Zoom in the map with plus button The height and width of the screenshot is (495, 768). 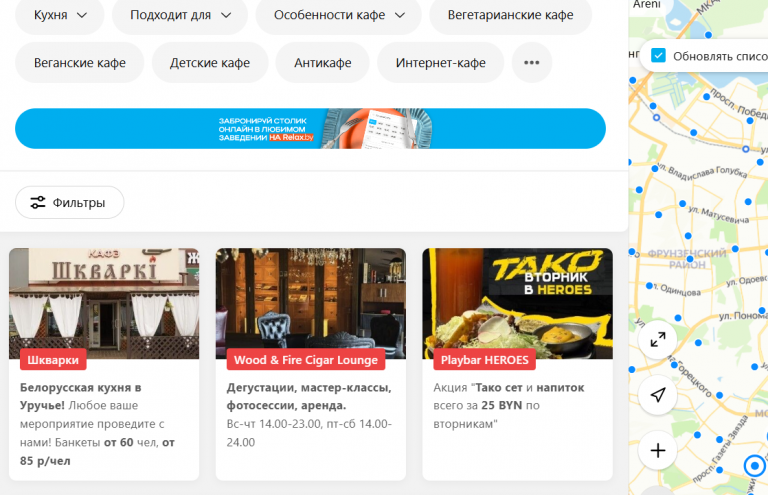(x=658, y=450)
